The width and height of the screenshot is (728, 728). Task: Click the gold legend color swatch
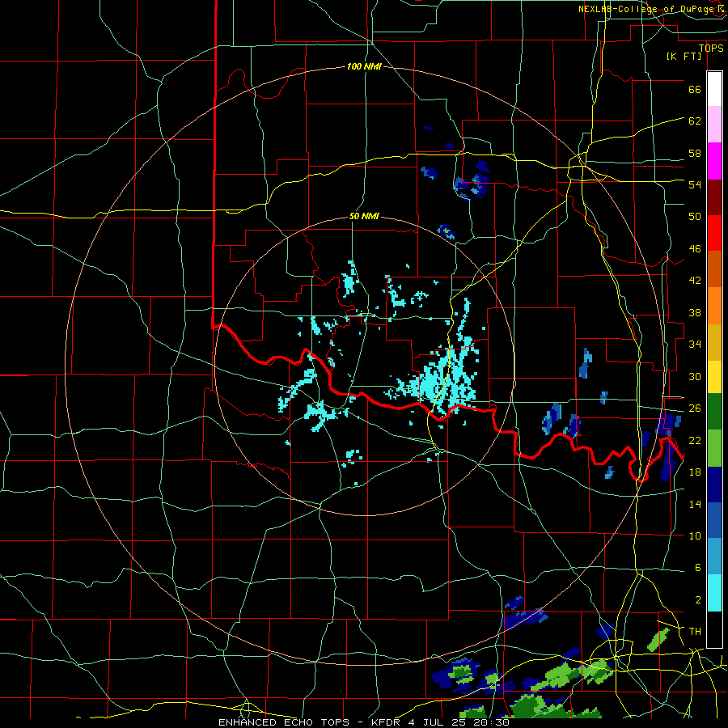coord(714,342)
